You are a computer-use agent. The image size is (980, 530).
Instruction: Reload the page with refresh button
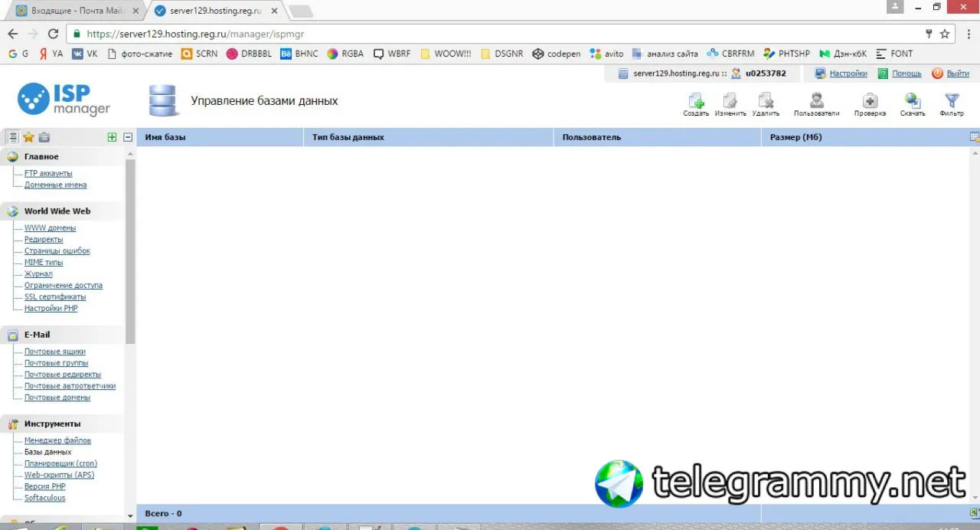(x=53, y=34)
